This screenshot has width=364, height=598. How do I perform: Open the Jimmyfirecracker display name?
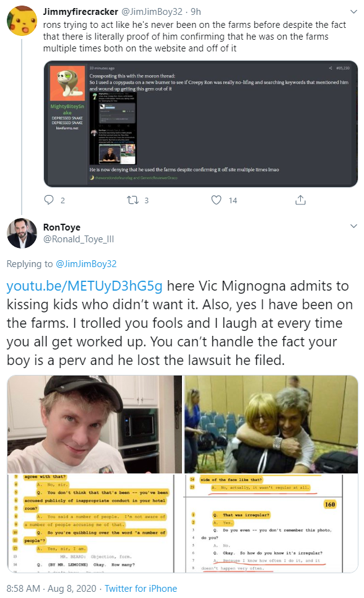(x=80, y=12)
